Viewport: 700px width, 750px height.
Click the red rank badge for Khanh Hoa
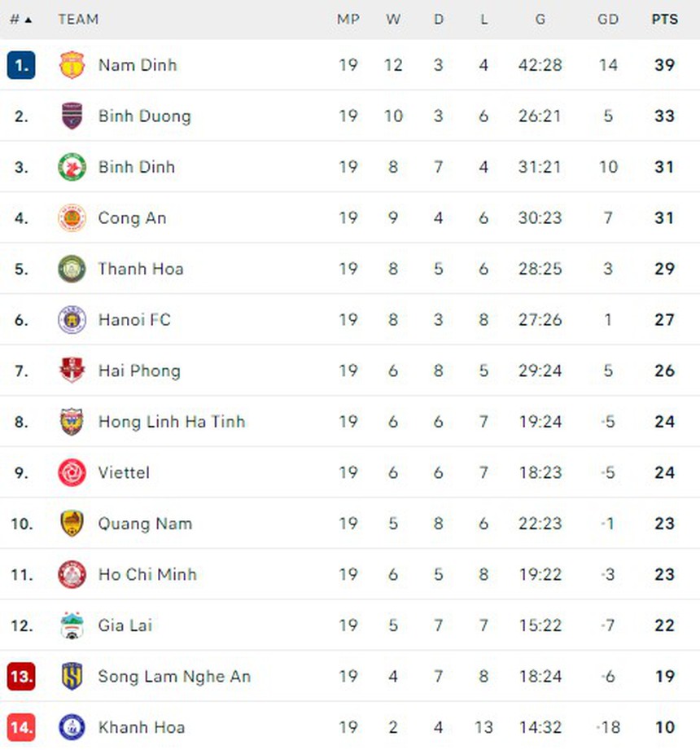tap(21, 727)
